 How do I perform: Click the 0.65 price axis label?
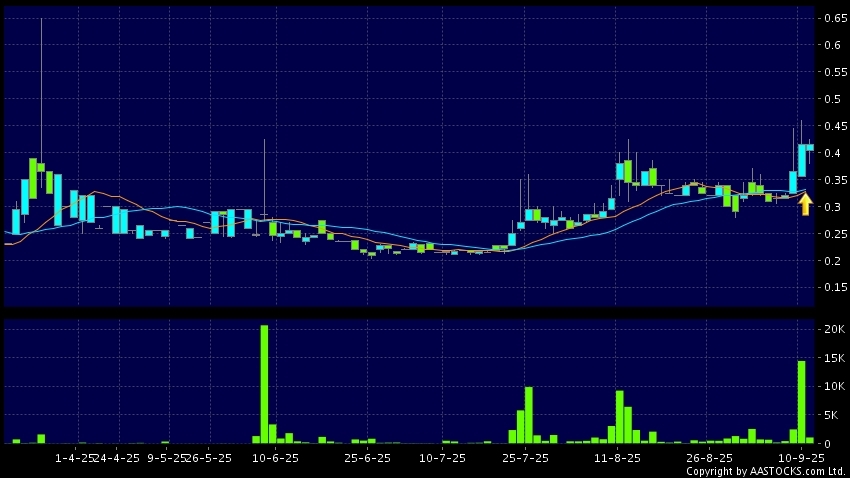(x=835, y=18)
